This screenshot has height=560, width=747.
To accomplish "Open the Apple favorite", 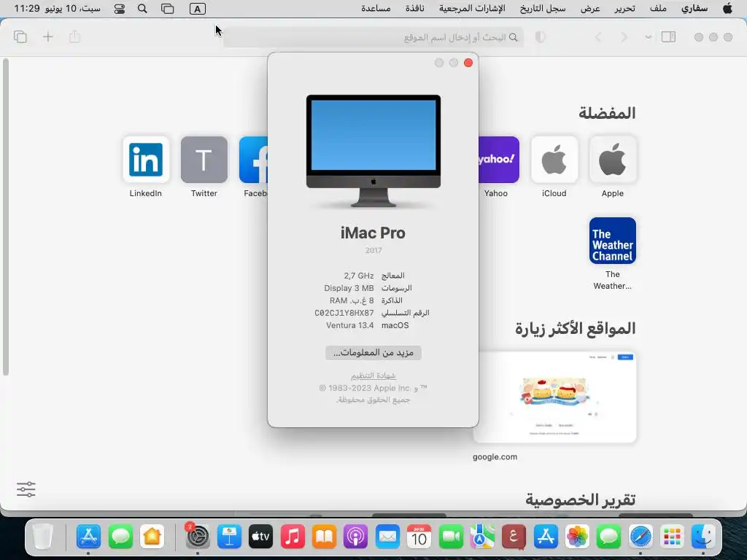I will (613, 160).
